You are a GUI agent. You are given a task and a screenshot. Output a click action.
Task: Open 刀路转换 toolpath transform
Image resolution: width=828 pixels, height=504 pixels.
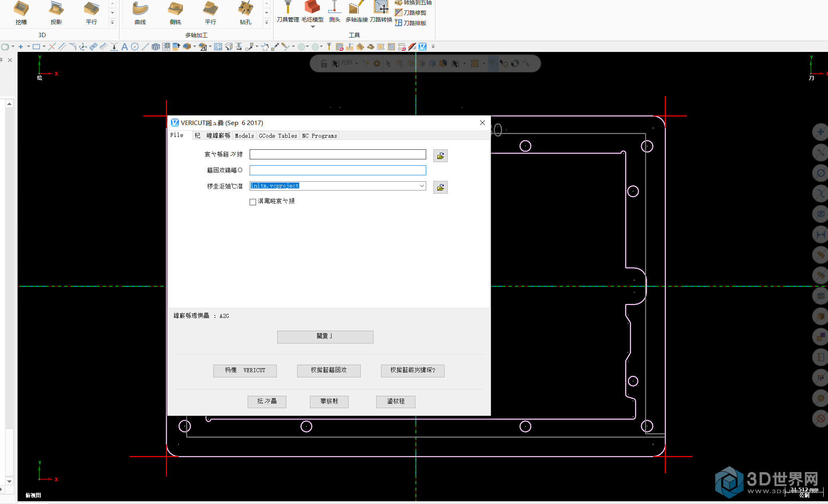pyautogui.click(x=381, y=11)
